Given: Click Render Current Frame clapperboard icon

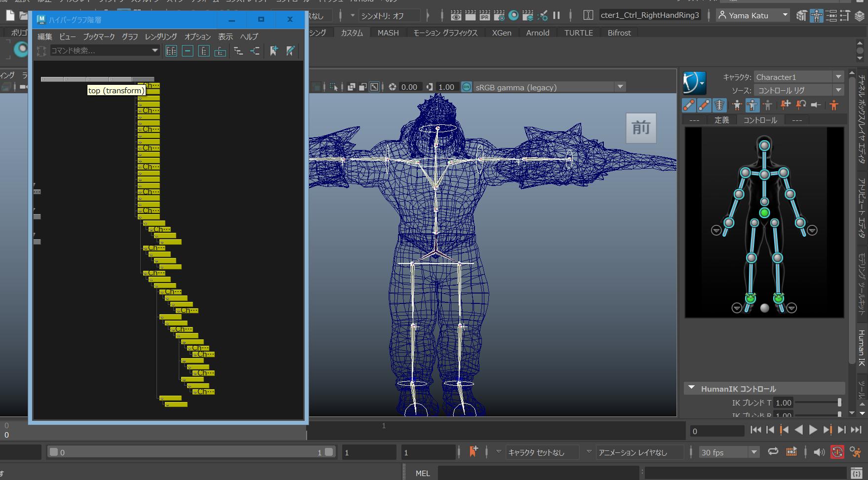Looking at the screenshot, I should tap(470, 16).
